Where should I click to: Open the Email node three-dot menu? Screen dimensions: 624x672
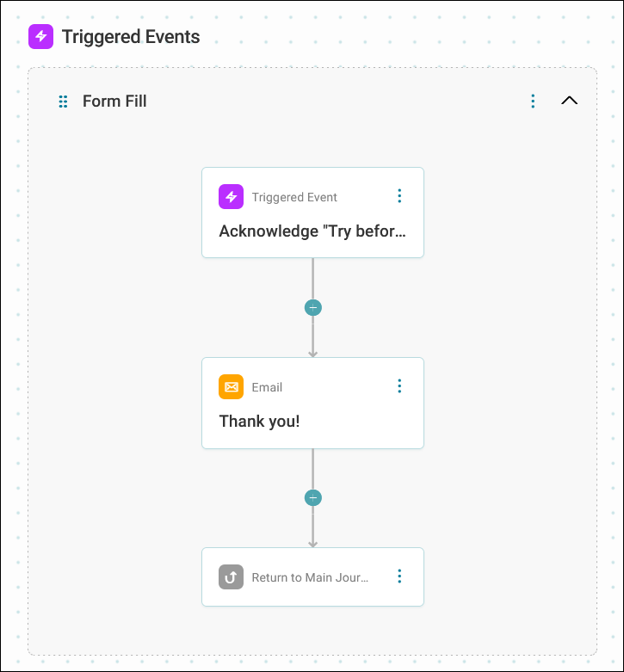(x=399, y=386)
